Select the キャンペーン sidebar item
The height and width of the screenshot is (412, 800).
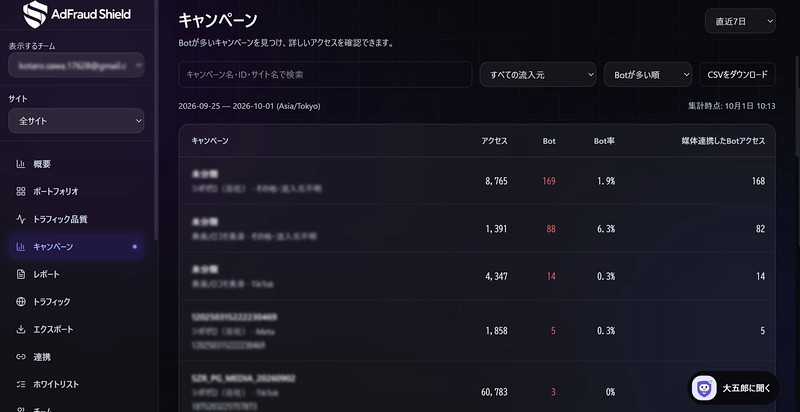pos(76,247)
